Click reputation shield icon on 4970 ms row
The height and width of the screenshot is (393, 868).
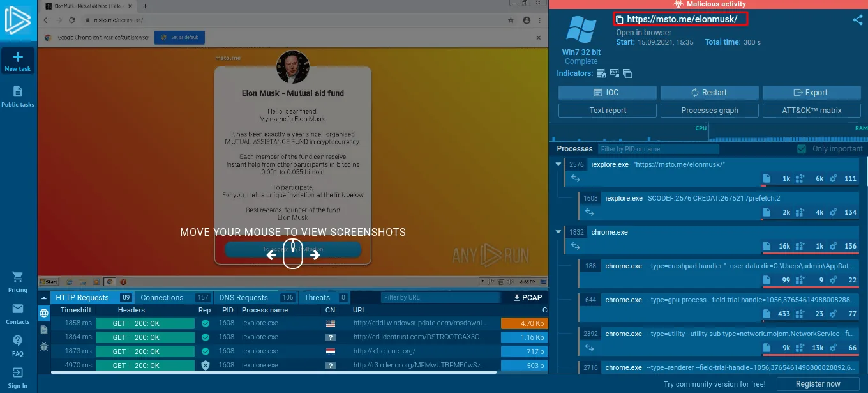[x=205, y=366]
